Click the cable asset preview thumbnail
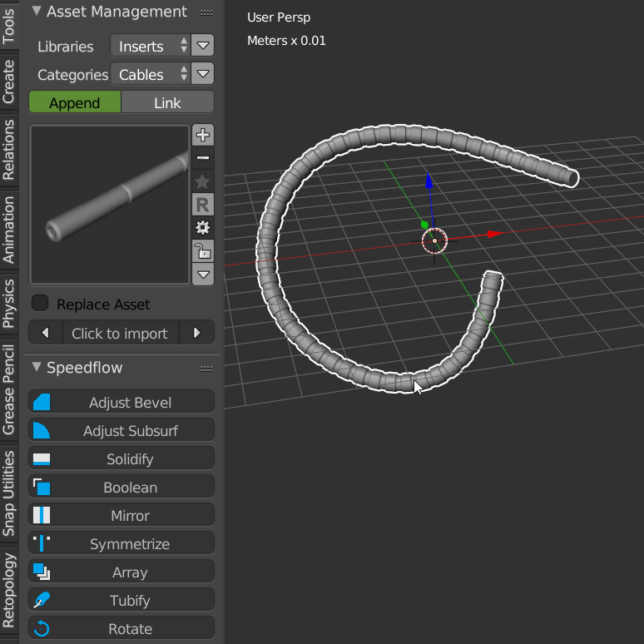The width and height of the screenshot is (644, 644). 110,205
